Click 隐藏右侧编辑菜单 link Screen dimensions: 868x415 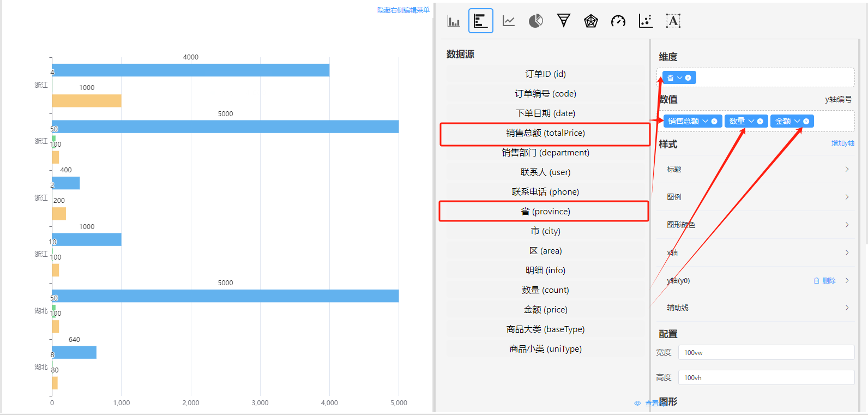[403, 10]
